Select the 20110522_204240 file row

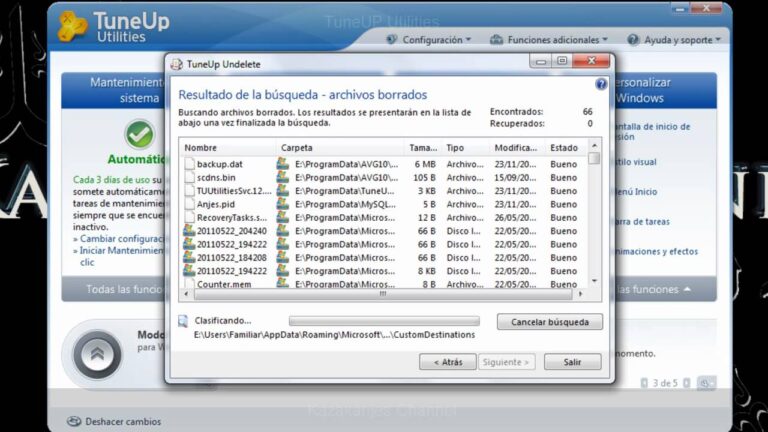[x=384, y=231]
